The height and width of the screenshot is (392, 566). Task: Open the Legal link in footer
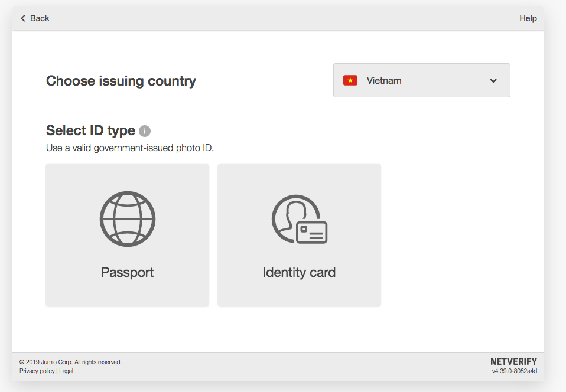point(66,371)
